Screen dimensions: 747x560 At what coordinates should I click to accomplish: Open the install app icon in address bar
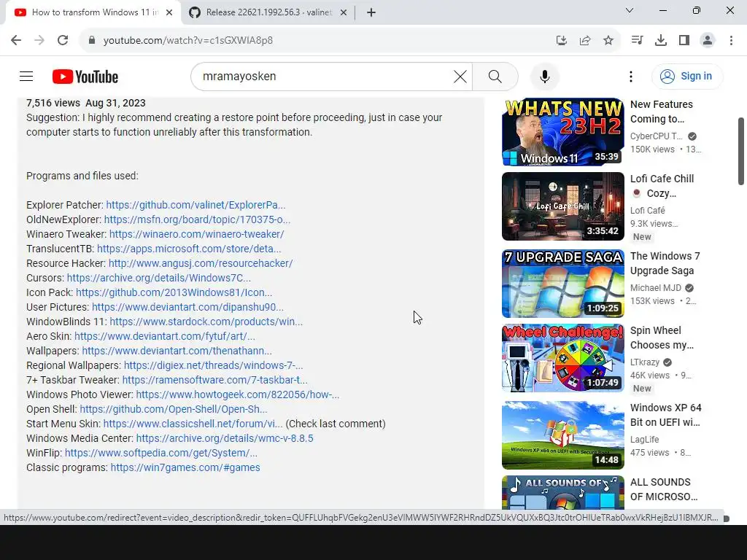pyautogui.click(x=562, y=41)
